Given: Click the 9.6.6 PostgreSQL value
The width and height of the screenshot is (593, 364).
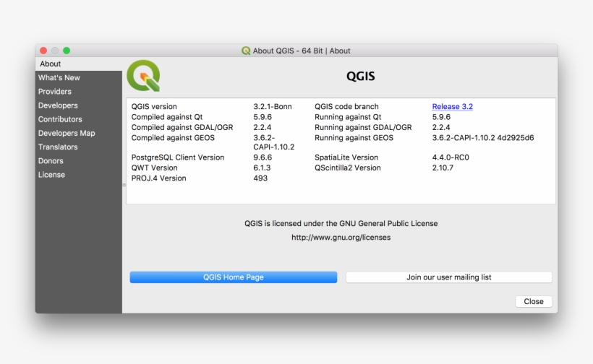Looking at the screenshot, I should click(263, 157).
